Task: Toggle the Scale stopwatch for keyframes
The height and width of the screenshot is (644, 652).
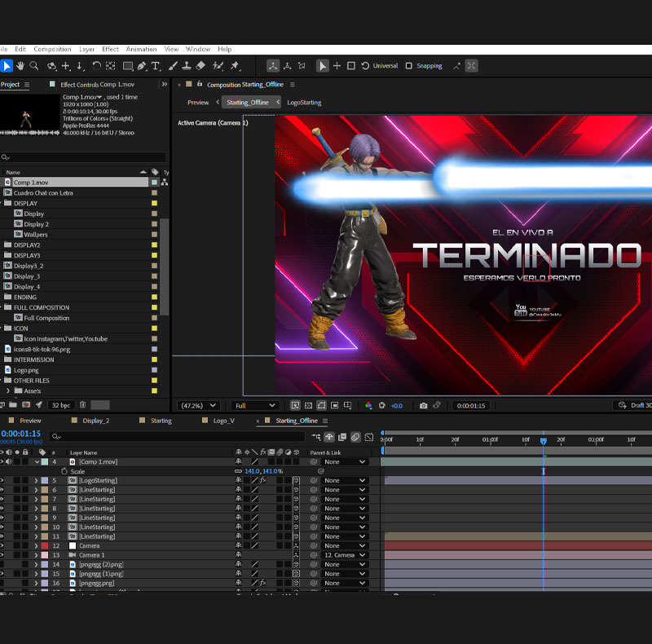Action: coord(64,471)
